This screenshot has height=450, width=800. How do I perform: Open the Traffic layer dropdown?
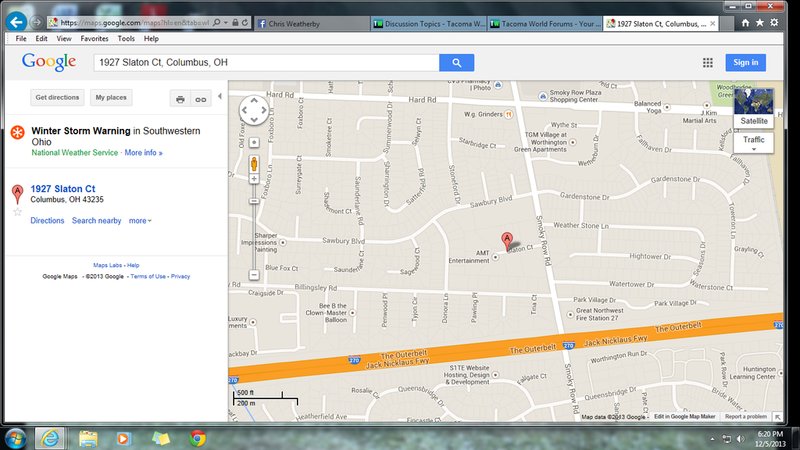(754, 143)
